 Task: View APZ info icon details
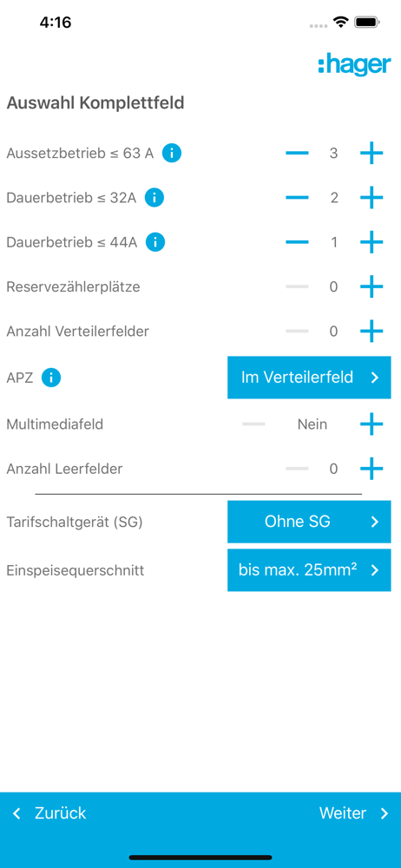(x=51, y=378)
